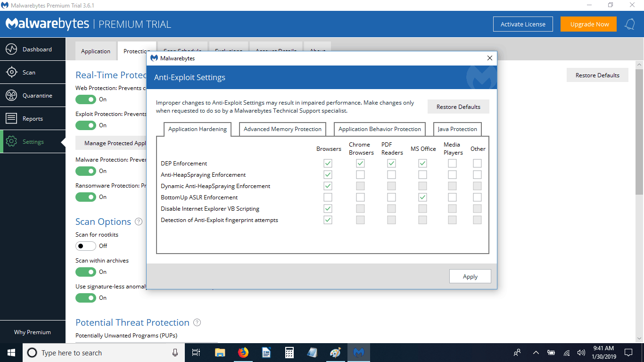Open the volume icon in tray
Screen dimensions: 644x362
[581, 353]
